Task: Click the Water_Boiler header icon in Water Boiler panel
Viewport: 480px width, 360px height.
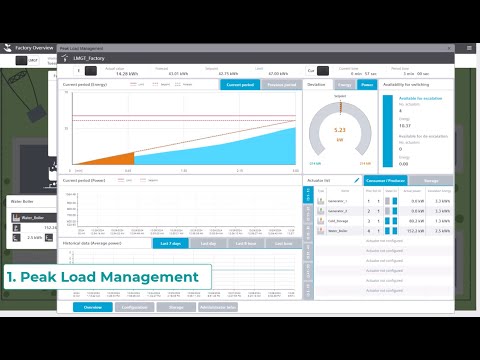Action: point(16,218)
